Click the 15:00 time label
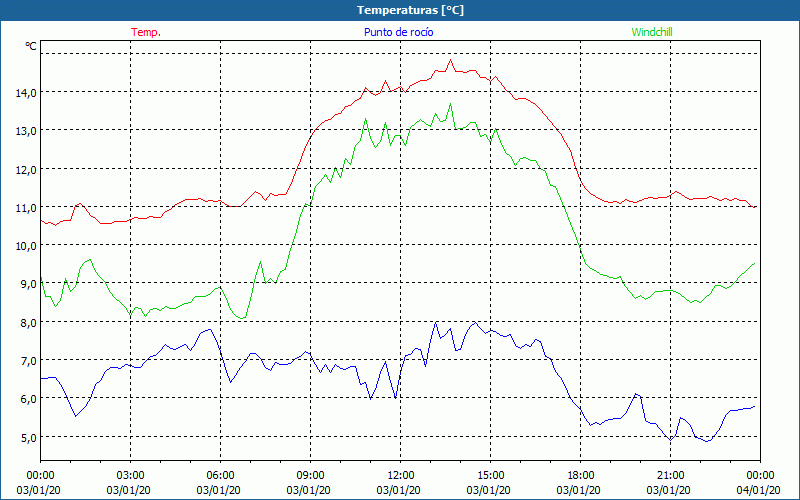This screenshot has height=500, width=800. click(x=490, y=476)
